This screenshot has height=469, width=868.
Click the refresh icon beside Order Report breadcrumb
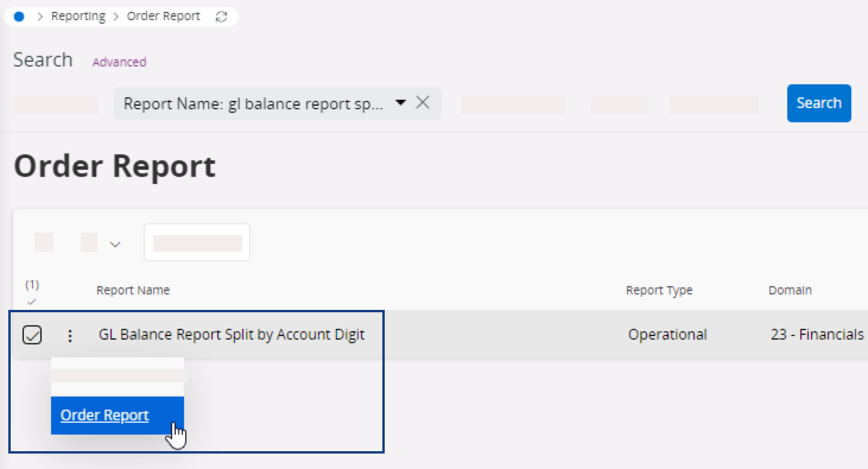pyautogui.click(x=221, y=17)
